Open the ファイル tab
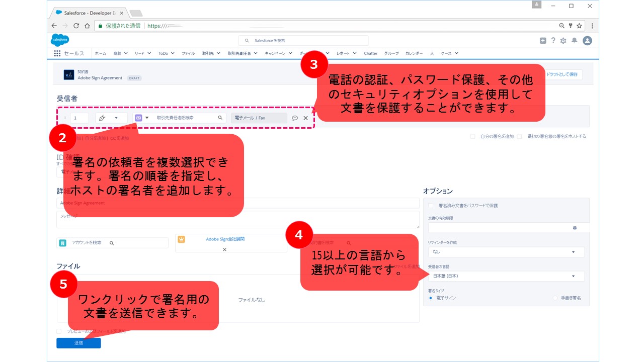This screenshot has height=362, width=644. [188, 53]
